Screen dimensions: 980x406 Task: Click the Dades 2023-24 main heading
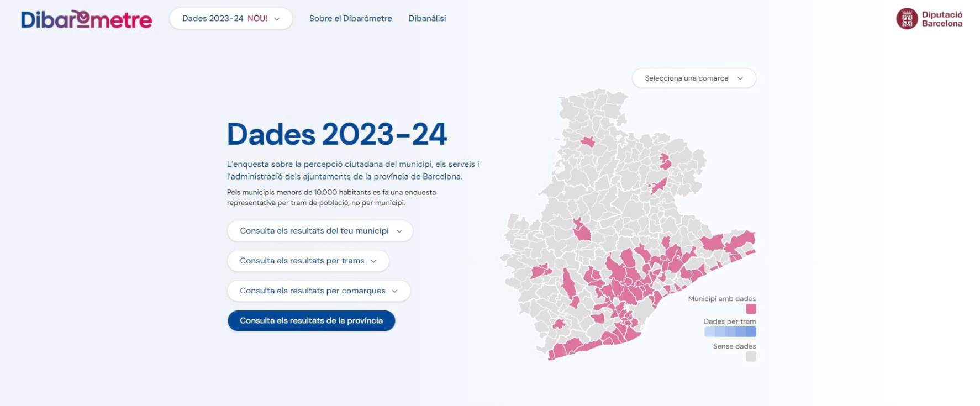pos(337,134)
